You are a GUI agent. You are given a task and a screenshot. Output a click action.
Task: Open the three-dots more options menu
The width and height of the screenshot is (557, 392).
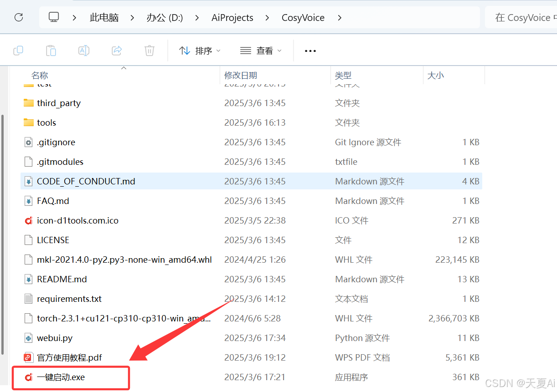[x=310, y=51]
